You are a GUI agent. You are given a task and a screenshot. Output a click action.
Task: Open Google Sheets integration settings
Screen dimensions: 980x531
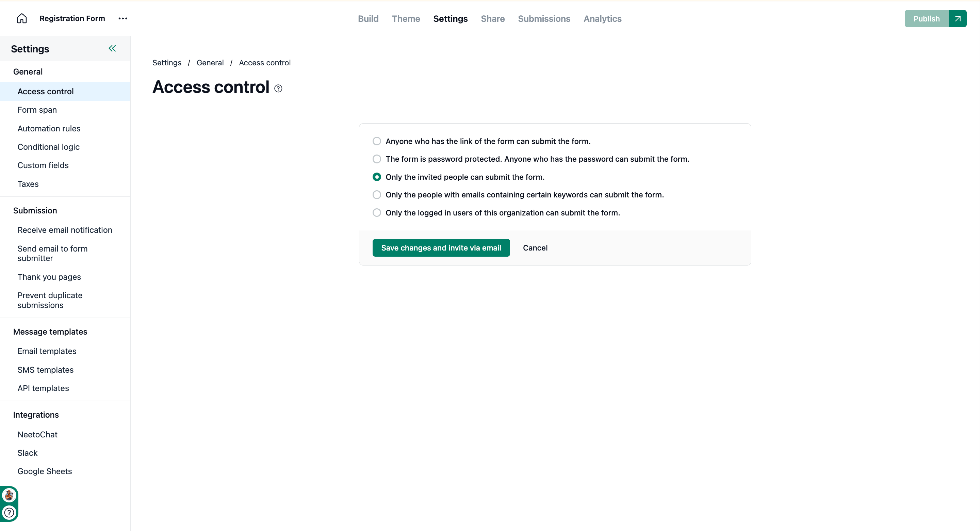tap(45, 471)
